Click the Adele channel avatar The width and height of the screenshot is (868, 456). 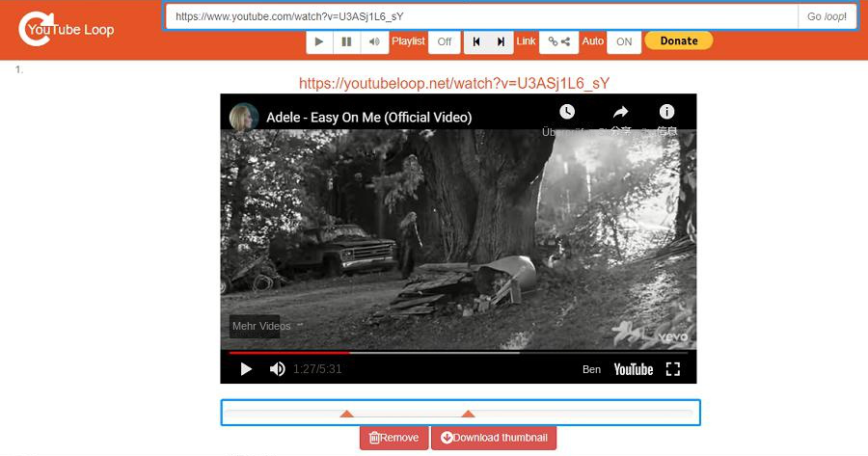pyautogui.click(x=244, y=117)
